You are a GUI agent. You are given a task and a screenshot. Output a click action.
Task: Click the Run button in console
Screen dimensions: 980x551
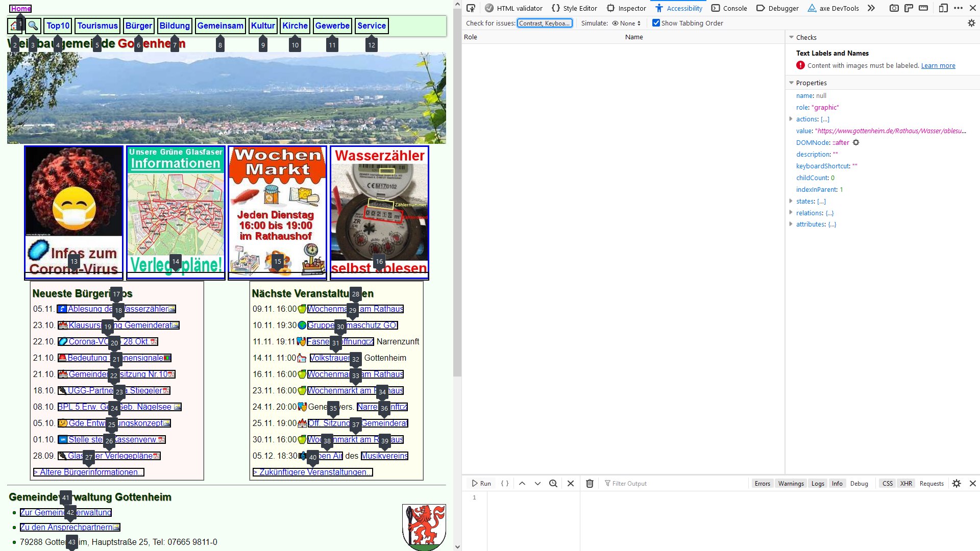click(x=481, y=484)
